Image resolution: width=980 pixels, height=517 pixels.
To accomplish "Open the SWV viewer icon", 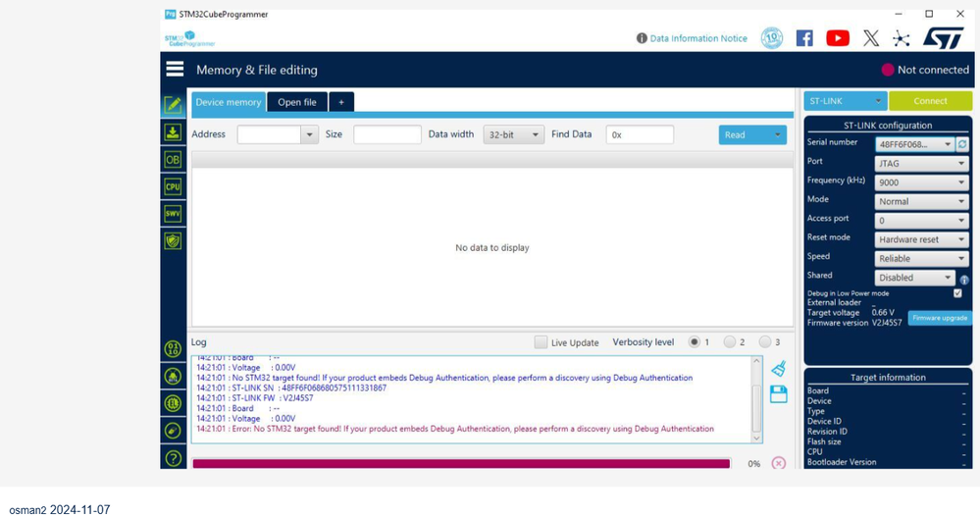I will tap(173, 213).
